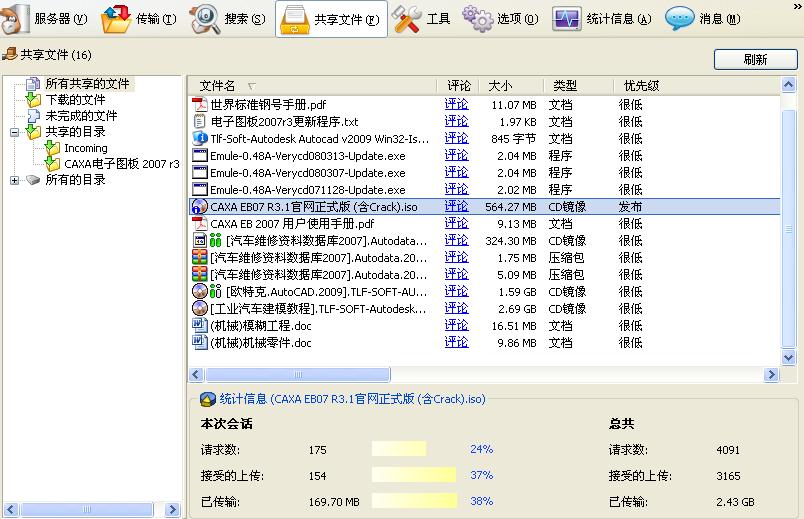The width and height of the screenshot is (804, 519).
Task: Click the 共享文件 (16) header icon
Action: (10, 53)
